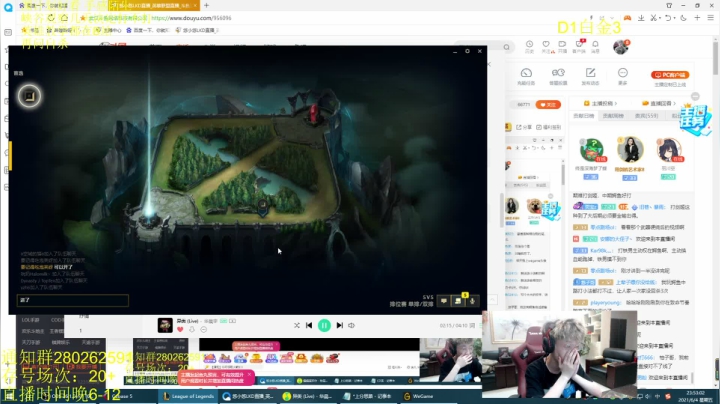Open the History clock icon in Douyu header

[x=529, y=46]
